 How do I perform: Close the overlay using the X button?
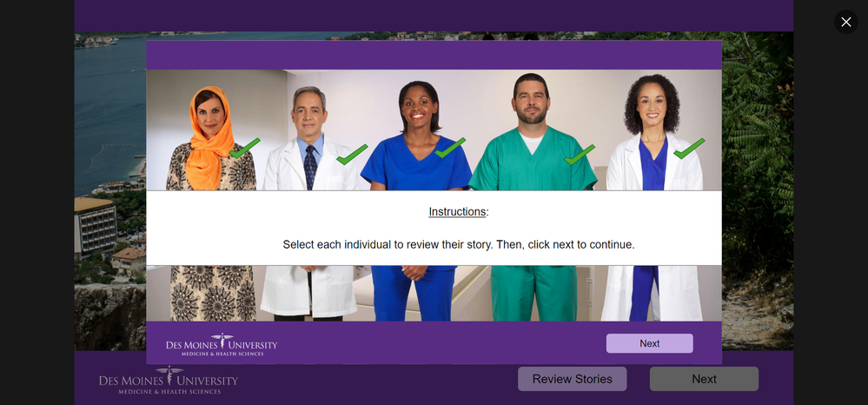846,22
